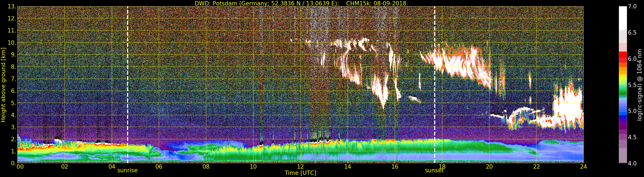Select time axis tick '22'

click(536, 166)
